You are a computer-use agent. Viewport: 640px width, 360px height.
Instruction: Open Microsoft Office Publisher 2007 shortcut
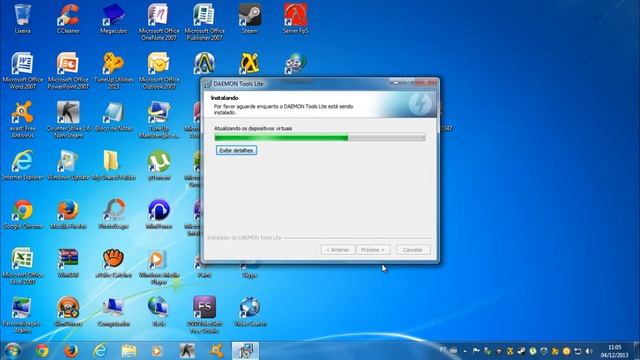[204, 22]
